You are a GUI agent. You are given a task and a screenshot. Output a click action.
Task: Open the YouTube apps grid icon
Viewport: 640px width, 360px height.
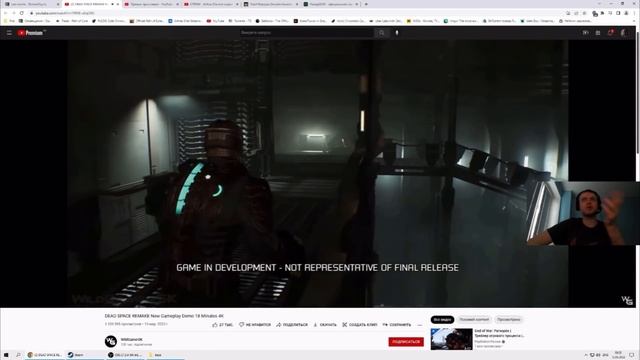pyautogui.click(x=598, y=33)
